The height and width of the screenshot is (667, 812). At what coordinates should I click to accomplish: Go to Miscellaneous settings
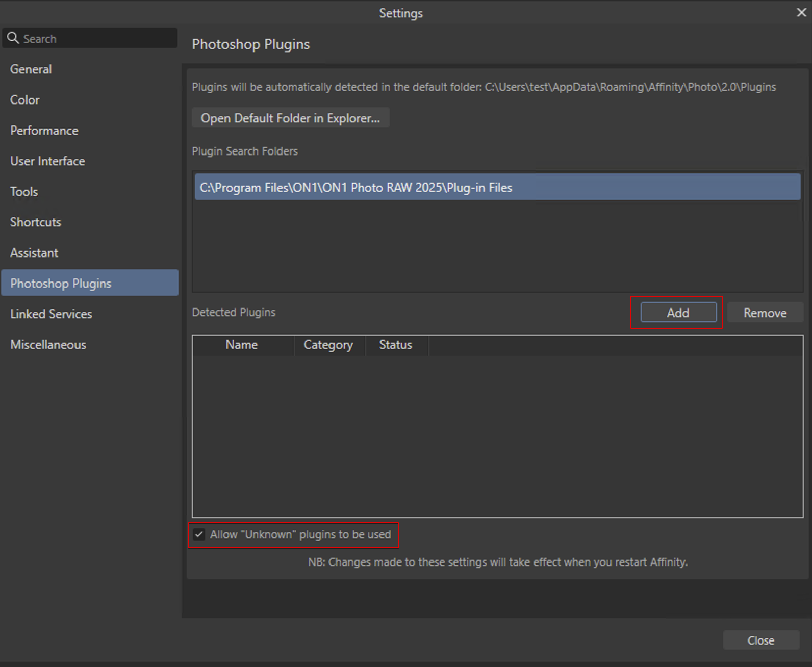pyautogui.click(x=48, y=345)
